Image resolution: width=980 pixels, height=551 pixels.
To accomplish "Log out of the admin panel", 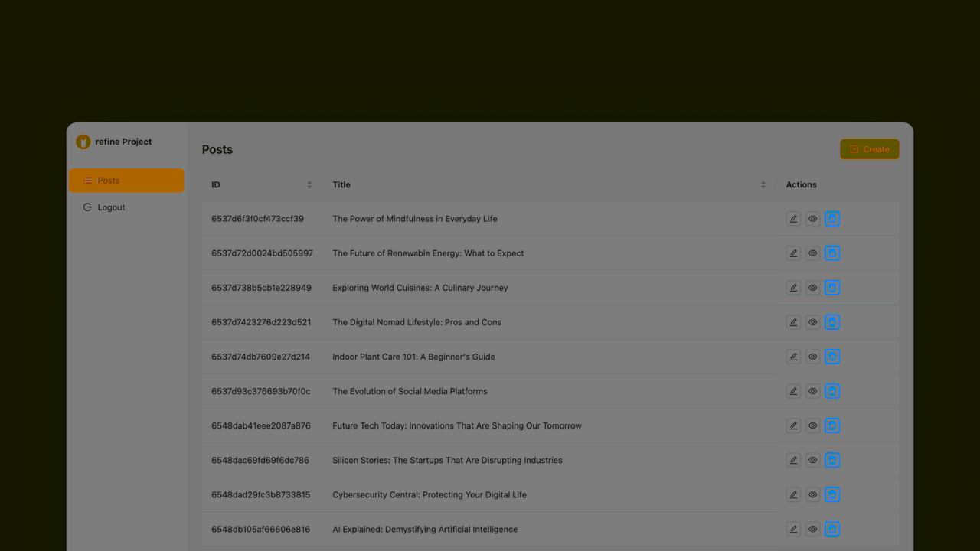I will click(x=111, y=207).
